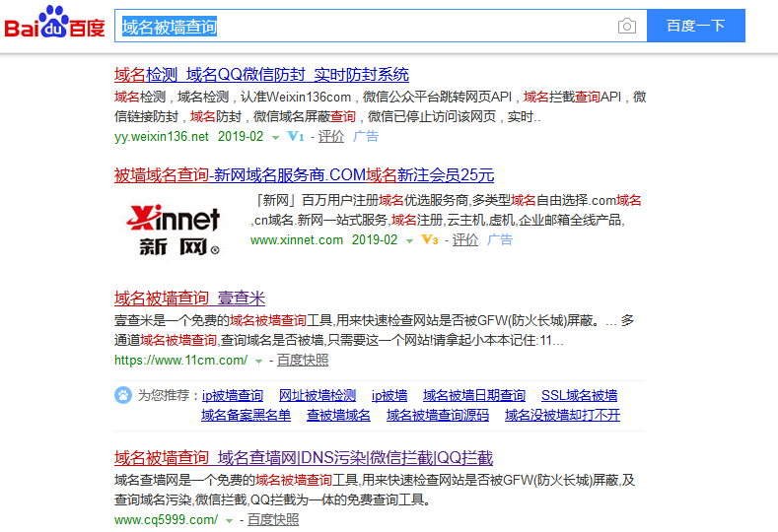778x532 pixels.
Task: Click the Baidu logo
Action: tap(54, 26)
